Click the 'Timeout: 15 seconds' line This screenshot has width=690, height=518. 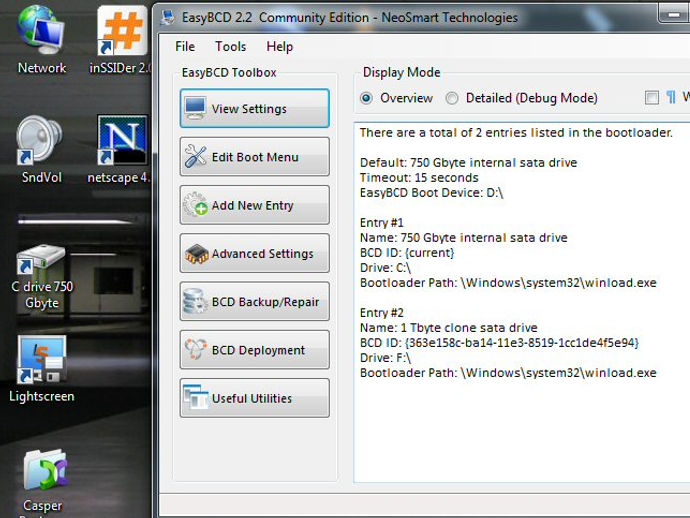419,178
